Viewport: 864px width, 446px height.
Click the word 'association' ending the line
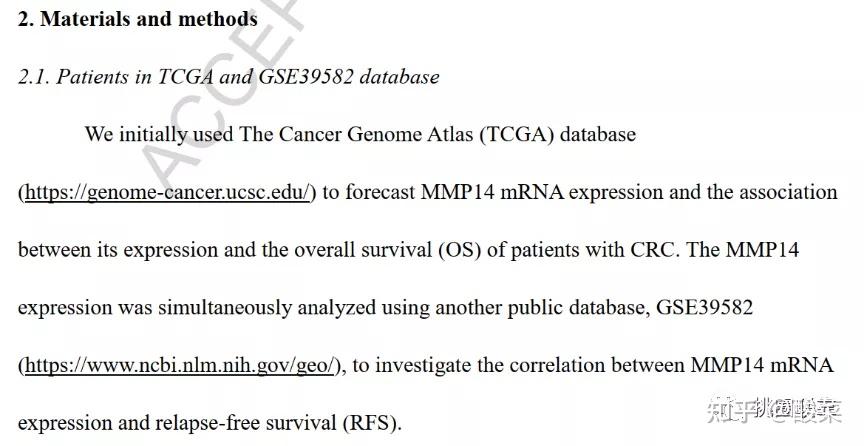(788, 192)
